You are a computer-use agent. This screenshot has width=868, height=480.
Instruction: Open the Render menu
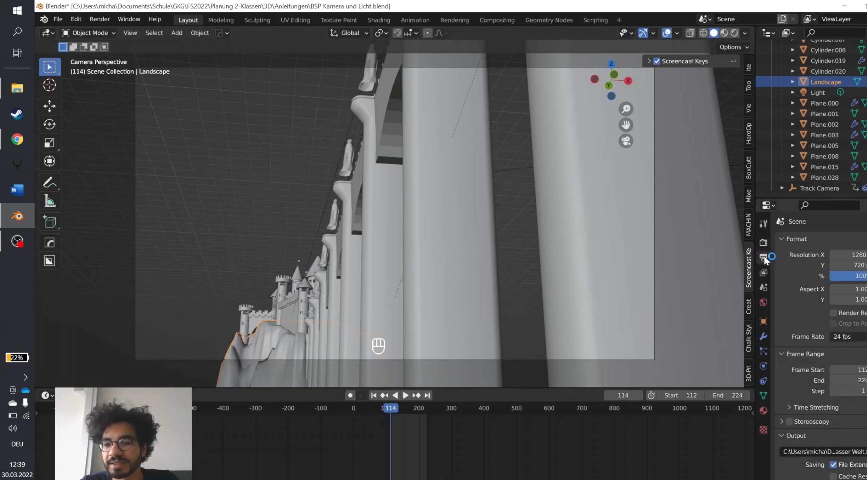[100, 19]
